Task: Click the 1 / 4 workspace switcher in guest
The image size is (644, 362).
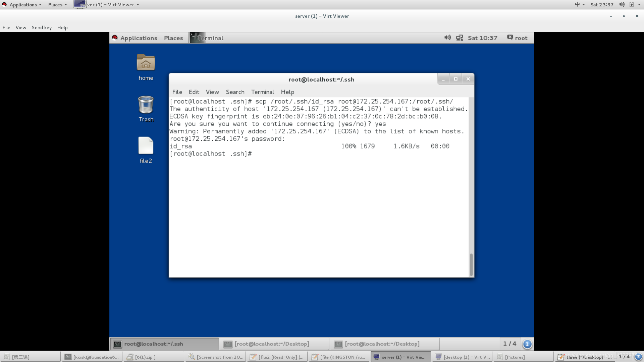Action: [509, 344]
